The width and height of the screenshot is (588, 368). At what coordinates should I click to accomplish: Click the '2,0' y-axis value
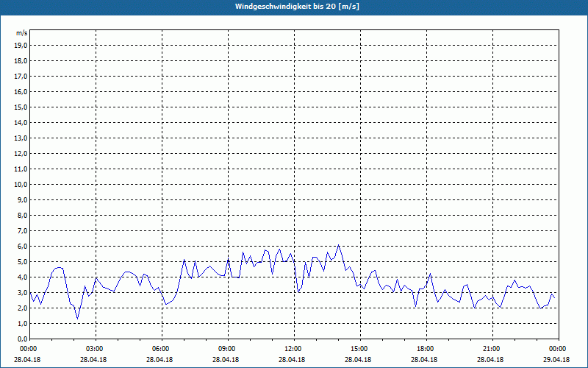coord(23,308)
